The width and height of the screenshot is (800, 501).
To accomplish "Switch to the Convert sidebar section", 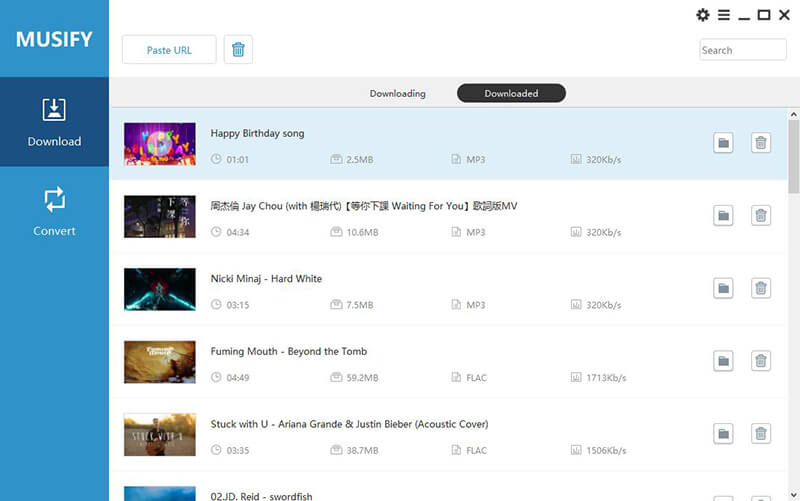I will [54, 211].
